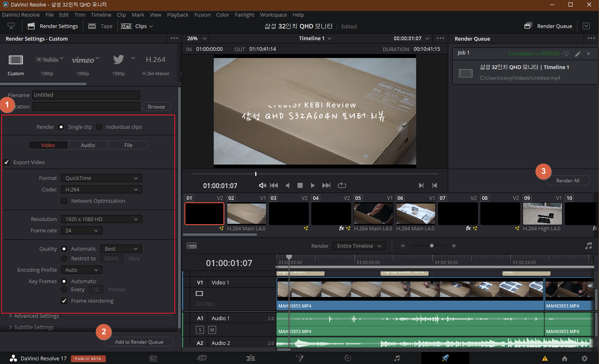Open the Workspace menu

pos(273,15)
